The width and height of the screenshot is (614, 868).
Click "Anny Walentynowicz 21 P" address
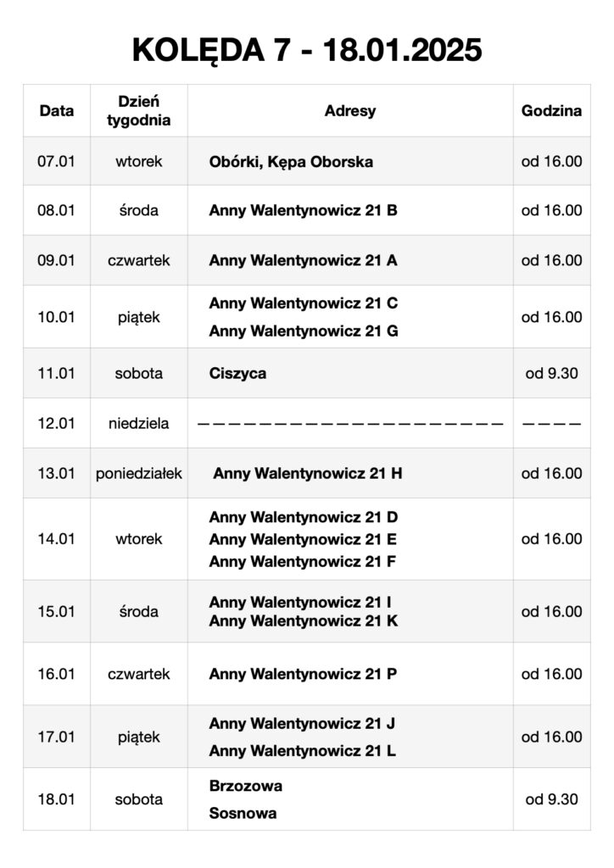coord(303,674)
